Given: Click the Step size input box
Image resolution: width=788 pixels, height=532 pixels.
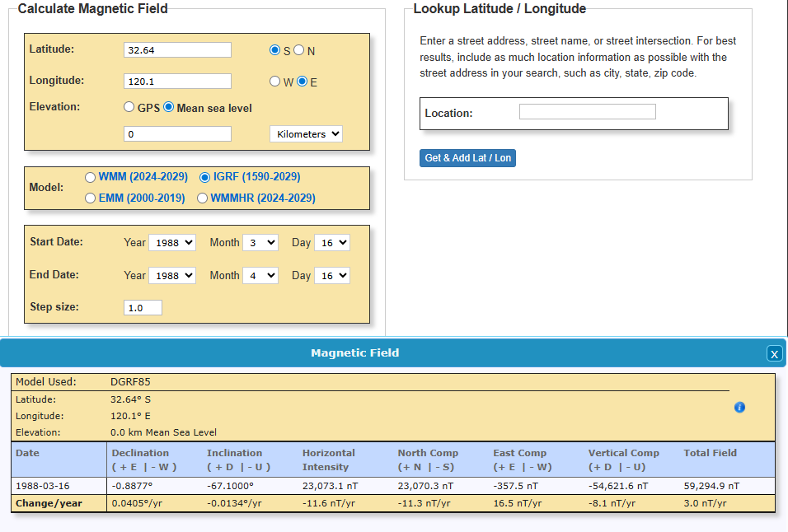Looking at the screenshot, I should [143, 307].
